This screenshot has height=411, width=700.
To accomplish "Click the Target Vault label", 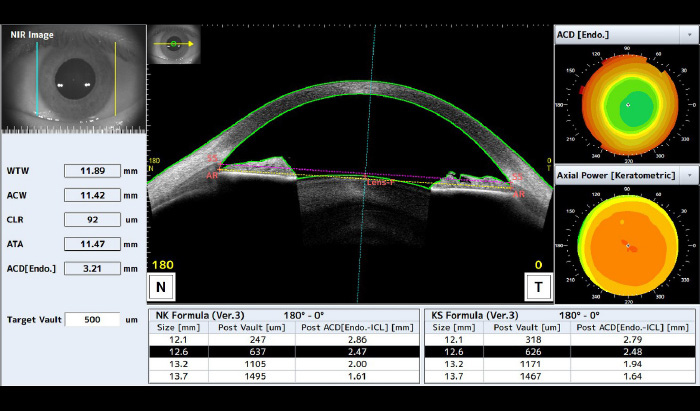I will (x=34, y=320).
